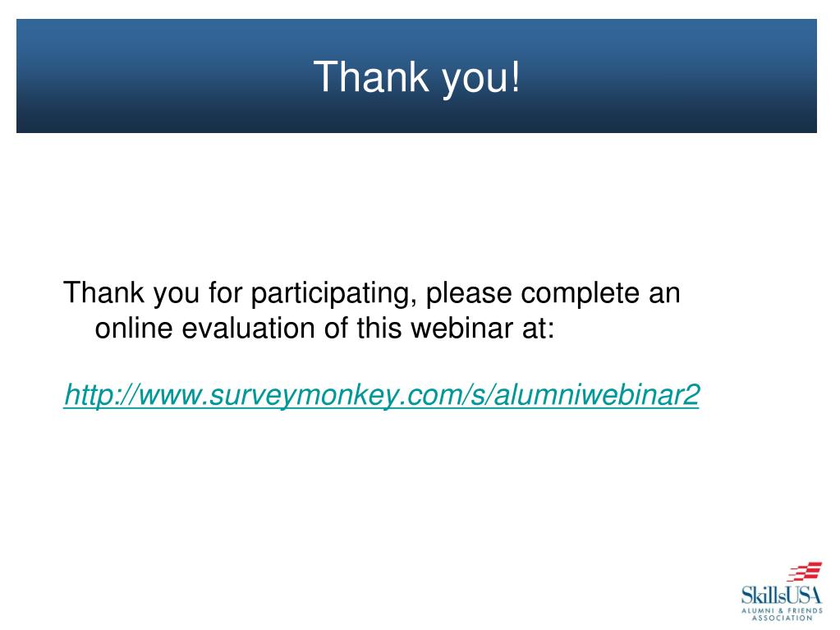Click the blue header banner's right side

(670, 76)
